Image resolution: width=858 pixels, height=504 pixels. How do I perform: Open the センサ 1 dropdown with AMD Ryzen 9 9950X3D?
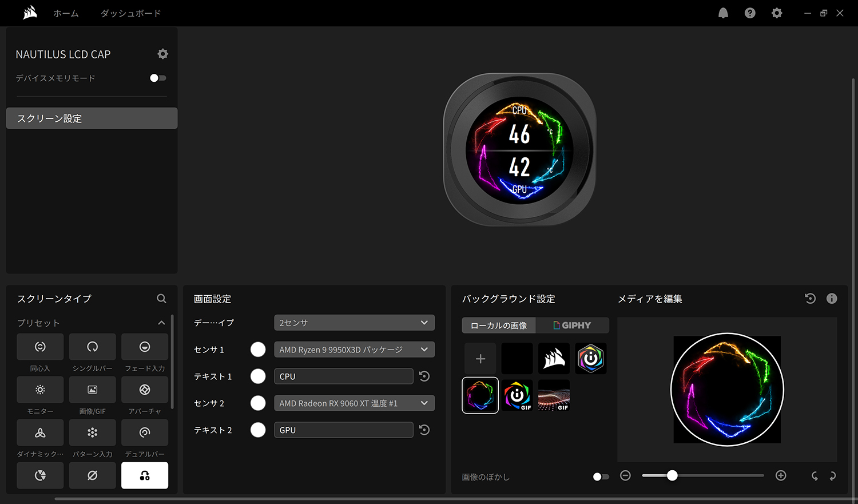[354, 350]
